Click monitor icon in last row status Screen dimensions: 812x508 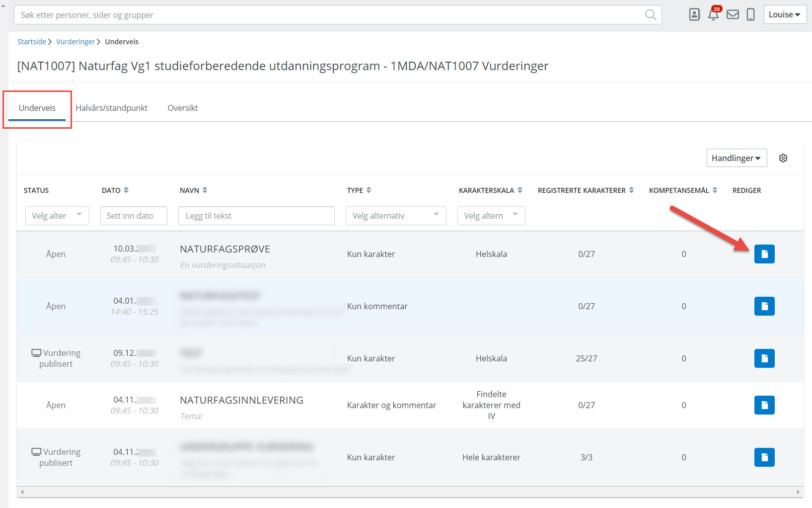click(x=36, y=452)
